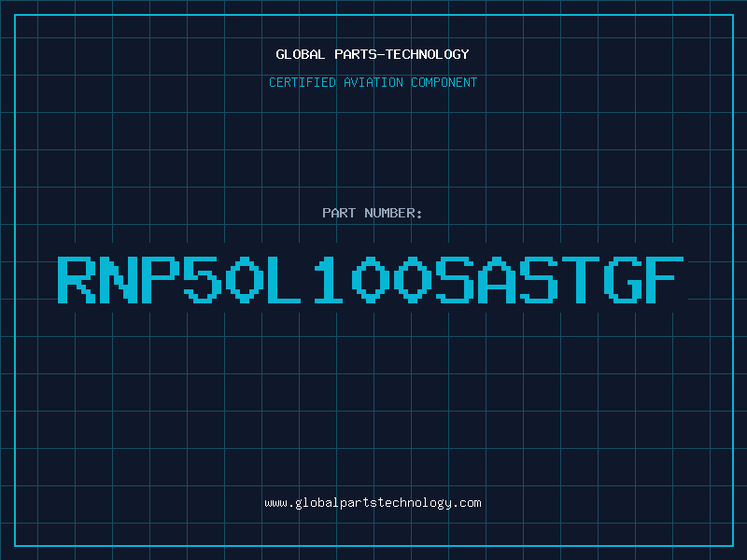This screenshot has height=560, width=747.
Task: Click the word PART in the label
Action: tap(339, 213)
